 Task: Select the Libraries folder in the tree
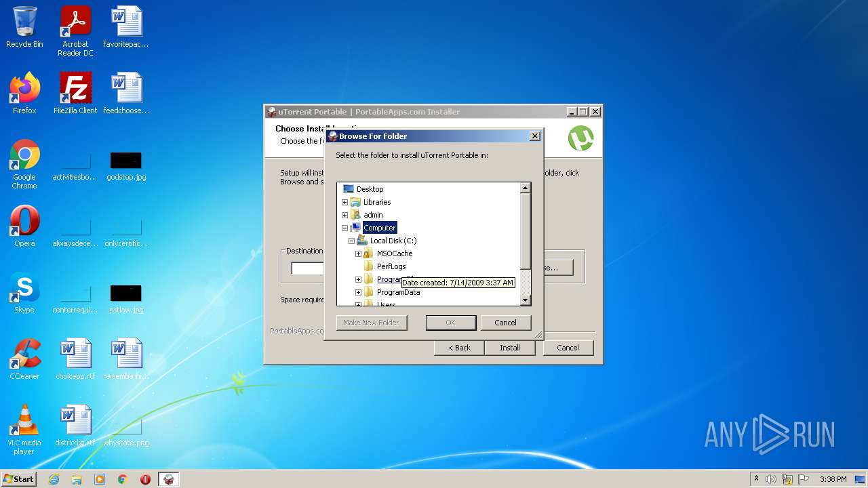376,202
